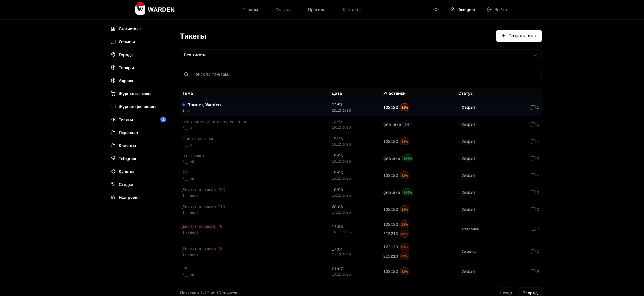Viewport: 644px width, 296px height.
Task: Click the Вперед pagination button
Action: point(530,293)
